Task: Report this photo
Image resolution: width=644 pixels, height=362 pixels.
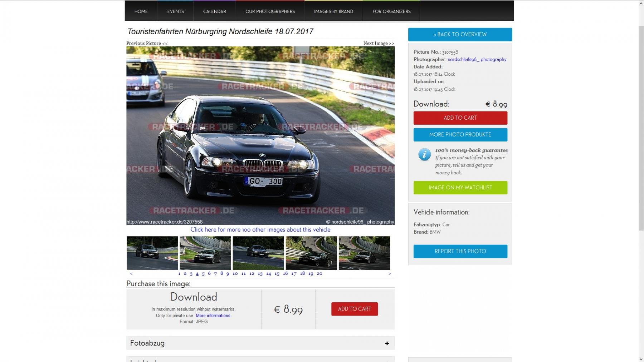Action: click(x=460, y=251)
